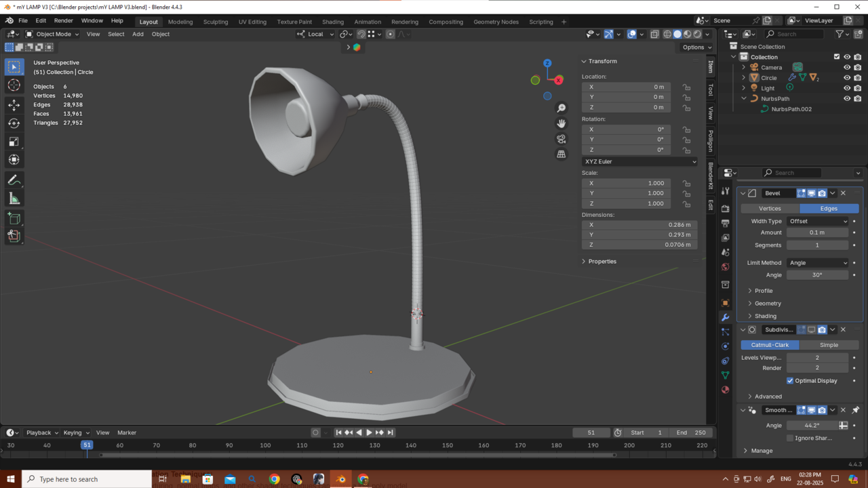Toggle camera view in the viewport
The height and width of the screenshot is (488, 868).
[x=561, y=139]
